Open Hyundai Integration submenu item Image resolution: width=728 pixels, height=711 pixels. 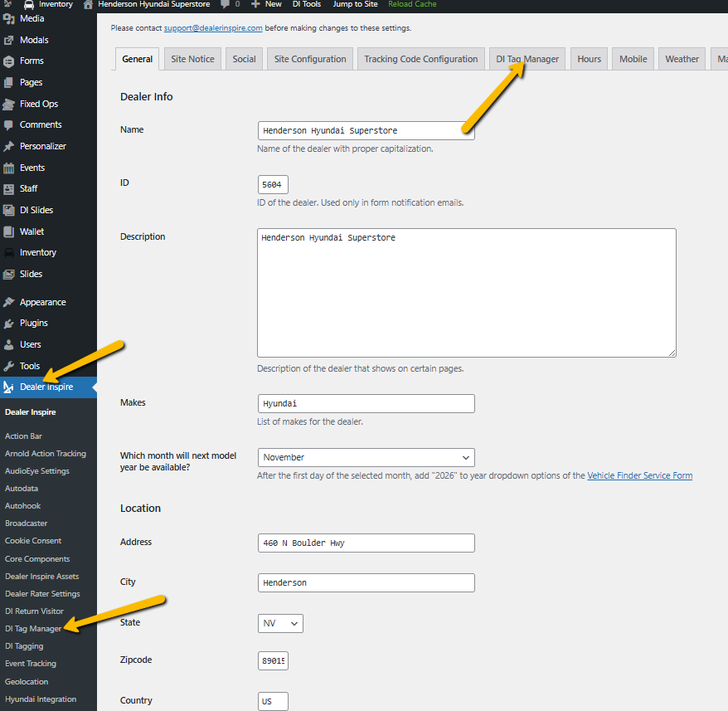(41, 699)
